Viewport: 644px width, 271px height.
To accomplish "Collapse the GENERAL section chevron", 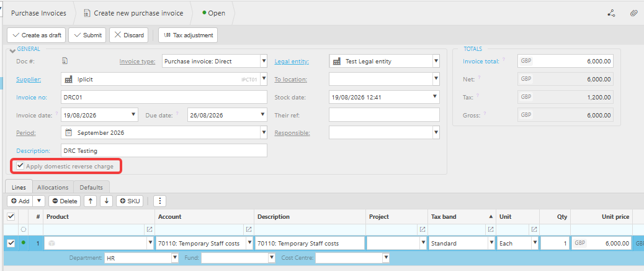I will 12,50.
